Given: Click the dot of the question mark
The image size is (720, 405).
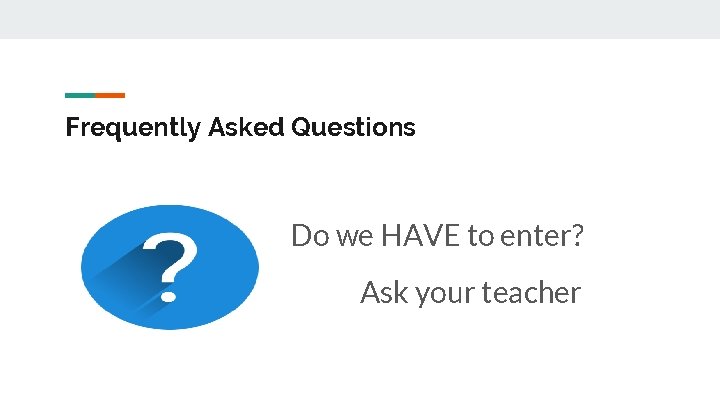Looking at the screenshot, I should point(168,294).
